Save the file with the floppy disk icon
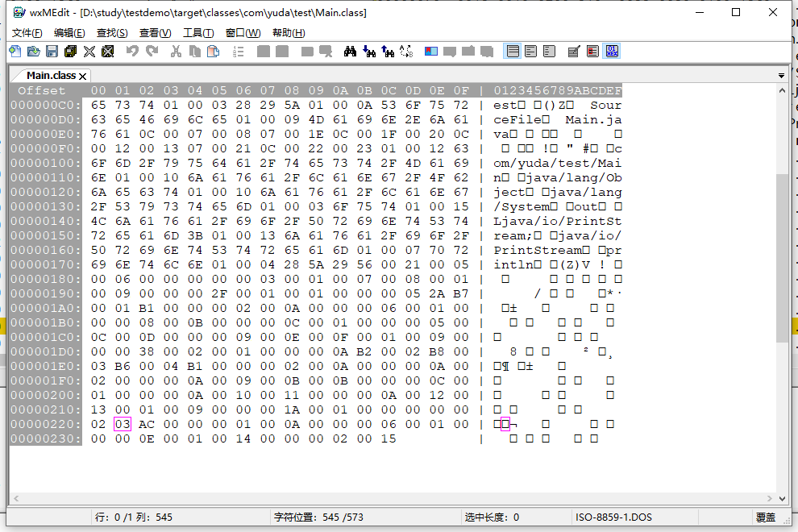This screenshot has height=532, width=798. [52, 52]
